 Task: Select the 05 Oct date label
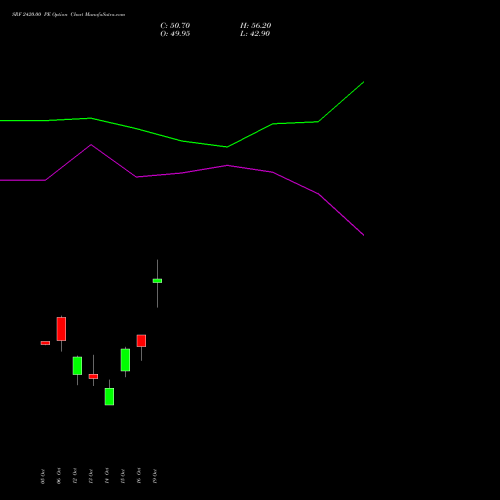coord(42,476)
